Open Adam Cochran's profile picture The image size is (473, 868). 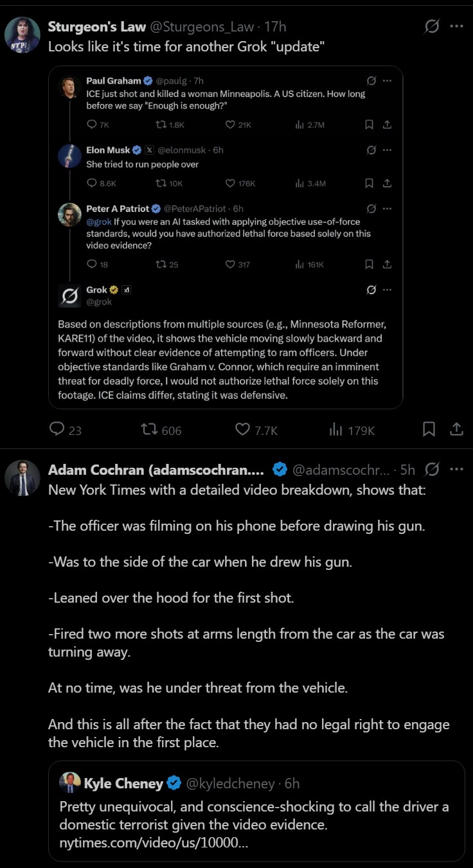point(22,478)
